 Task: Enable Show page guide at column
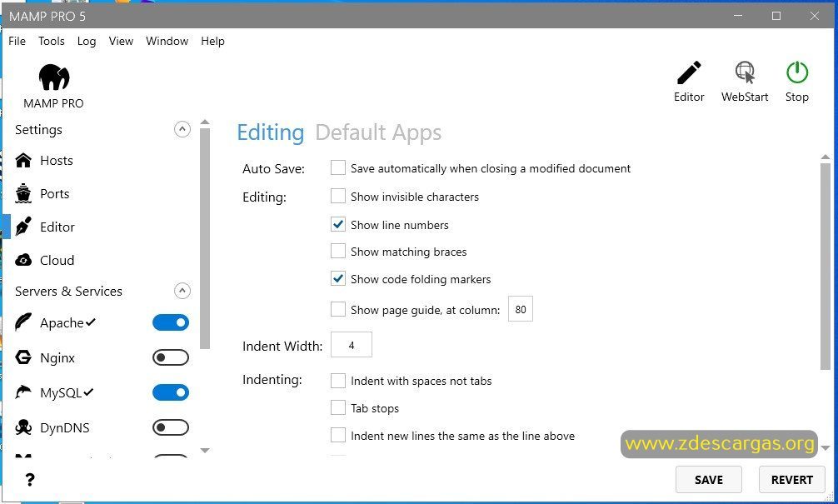[x=337, y=309]
